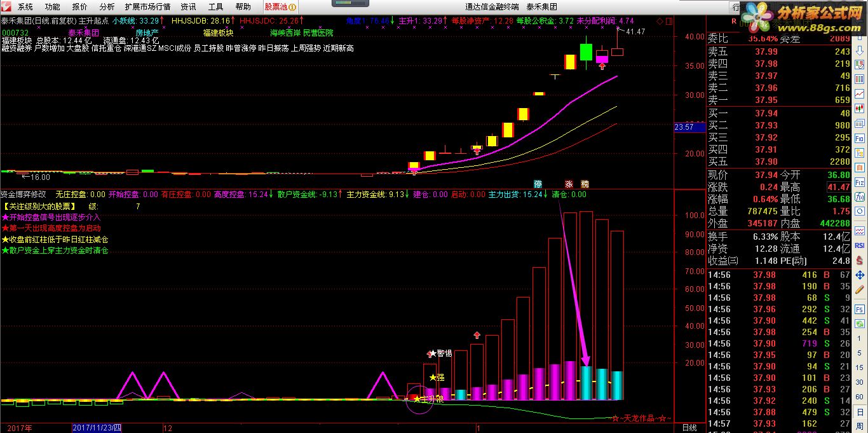This screenshot has height=433, width=868.
Task: Open F10 company info icon
Action: tap(860, 137)
